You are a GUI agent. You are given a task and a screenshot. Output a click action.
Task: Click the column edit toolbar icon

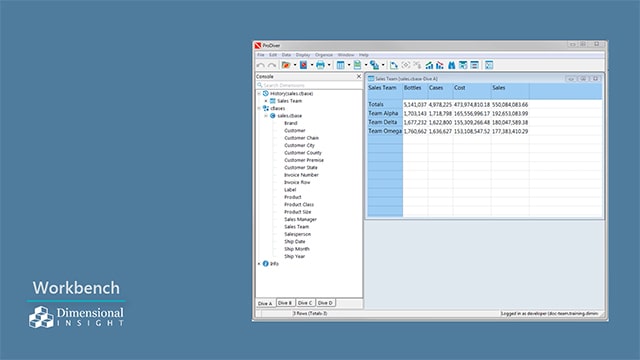(463, 65)
